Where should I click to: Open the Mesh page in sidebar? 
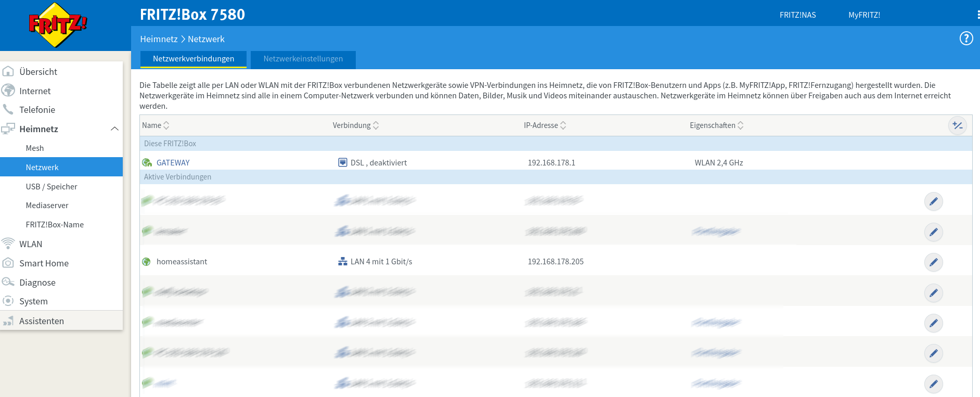[x=35, y=148]
